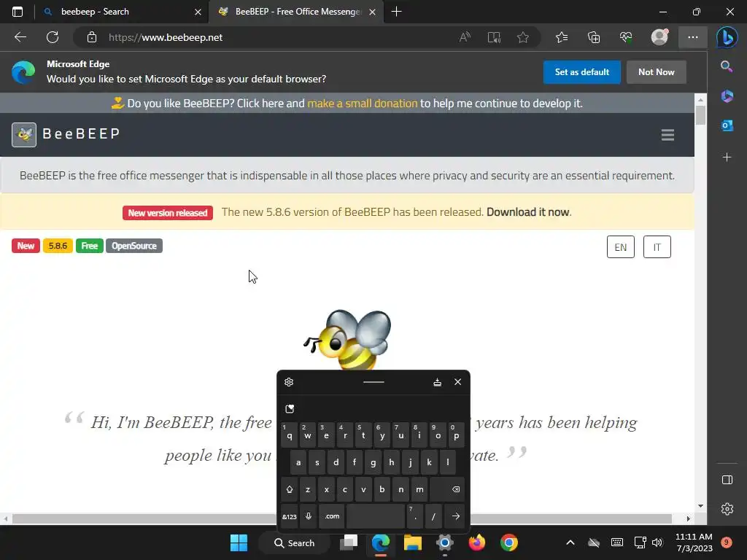Open Task View on taskbar

point(349,542)
